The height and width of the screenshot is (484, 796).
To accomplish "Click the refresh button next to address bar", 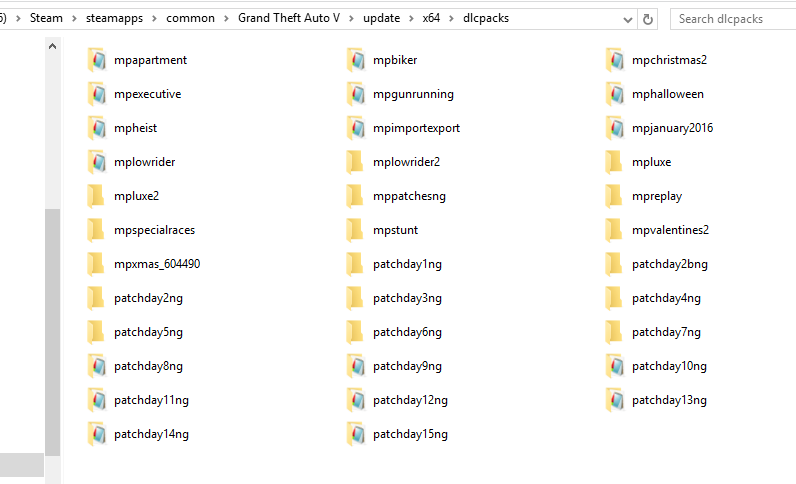I will [x=648, y=19].
